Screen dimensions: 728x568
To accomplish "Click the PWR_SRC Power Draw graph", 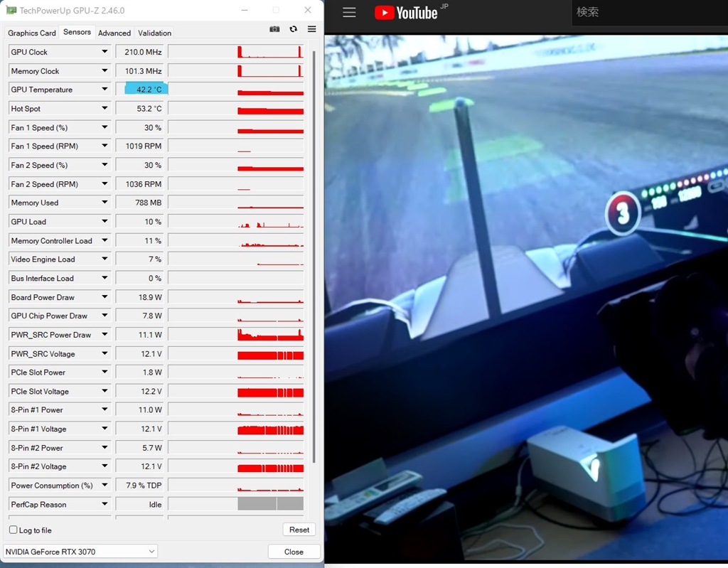I will click(236, 335).
